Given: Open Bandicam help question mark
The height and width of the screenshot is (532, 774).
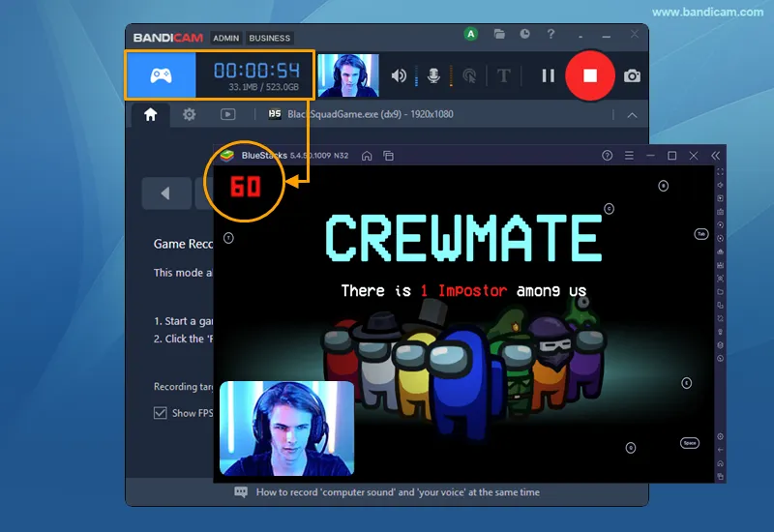Looking at the screenshot, I should pos(551,34).
